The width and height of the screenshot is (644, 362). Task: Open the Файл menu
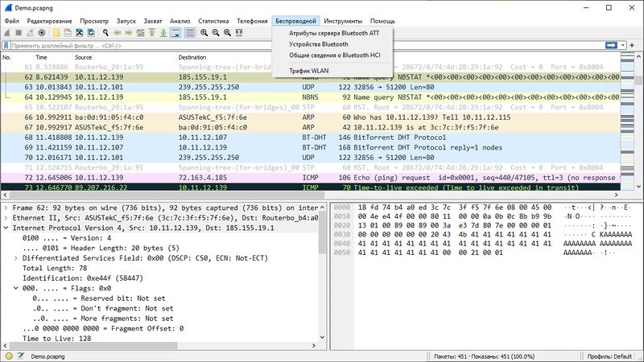(12, 21)
